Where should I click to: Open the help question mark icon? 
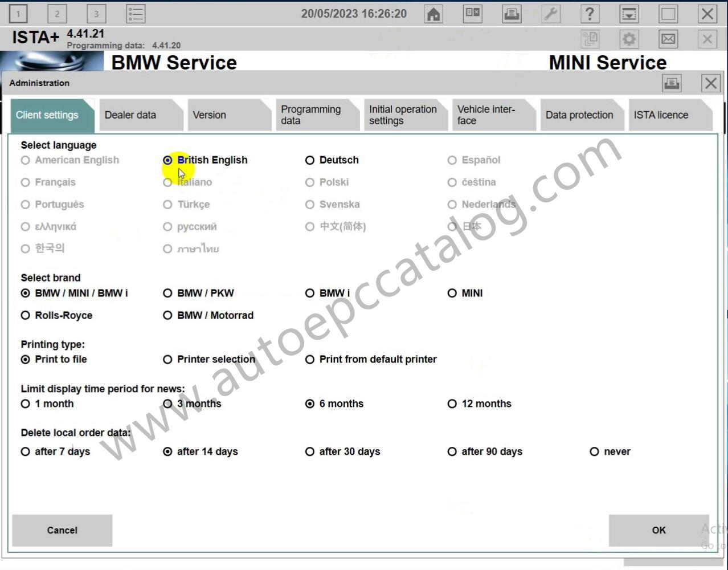pos(590,14)
